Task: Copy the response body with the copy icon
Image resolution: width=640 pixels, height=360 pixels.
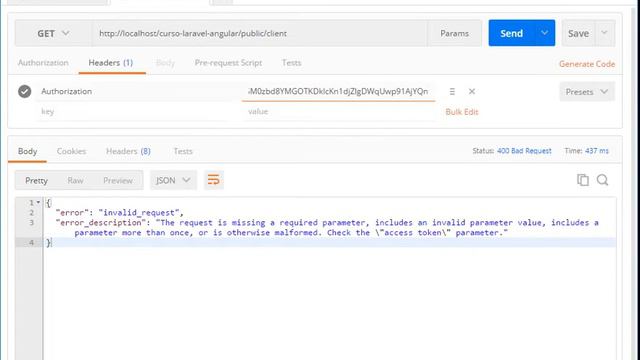Action: 582,180
